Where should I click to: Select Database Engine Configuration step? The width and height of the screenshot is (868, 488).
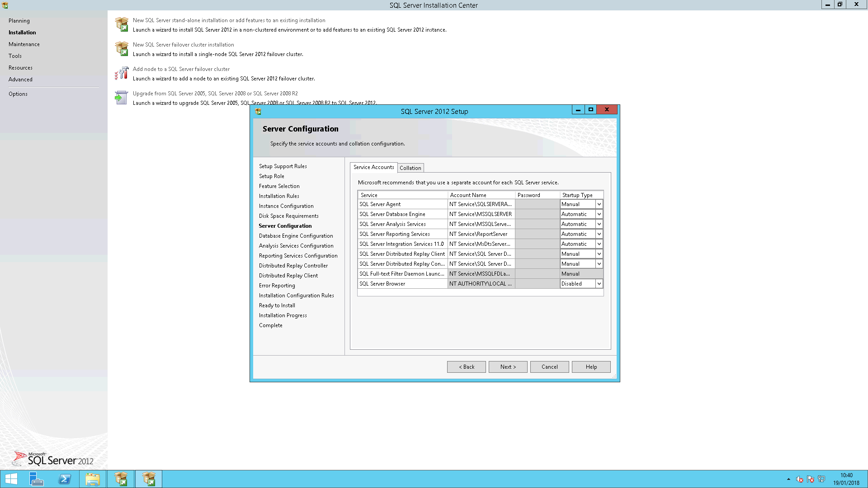tap(296, 236)
